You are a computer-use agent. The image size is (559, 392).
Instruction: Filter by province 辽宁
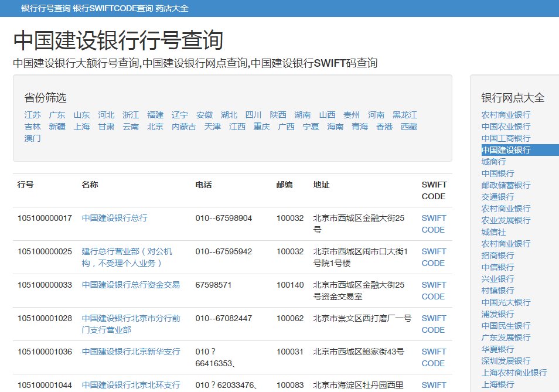point(180,115)
